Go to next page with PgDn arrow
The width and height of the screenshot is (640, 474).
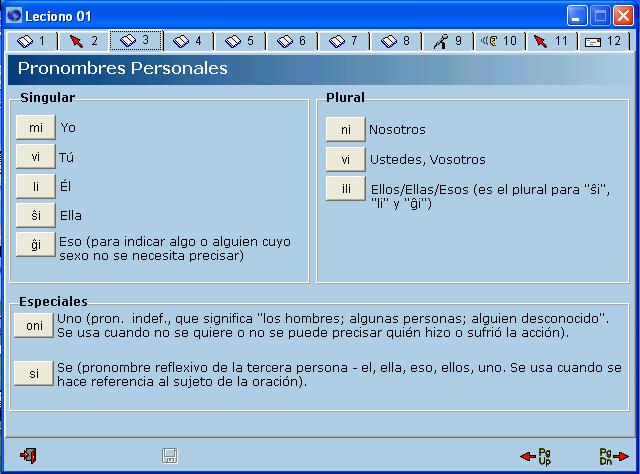(x=614, y=456)
